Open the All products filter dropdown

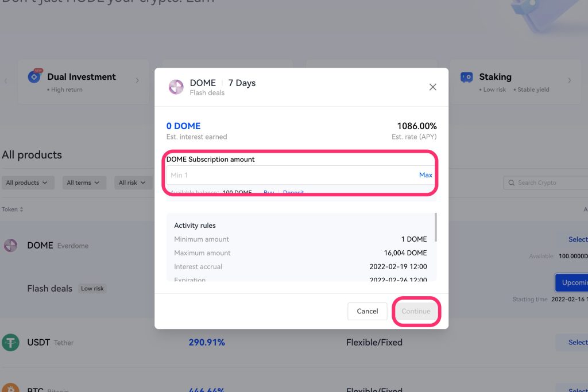28,183
